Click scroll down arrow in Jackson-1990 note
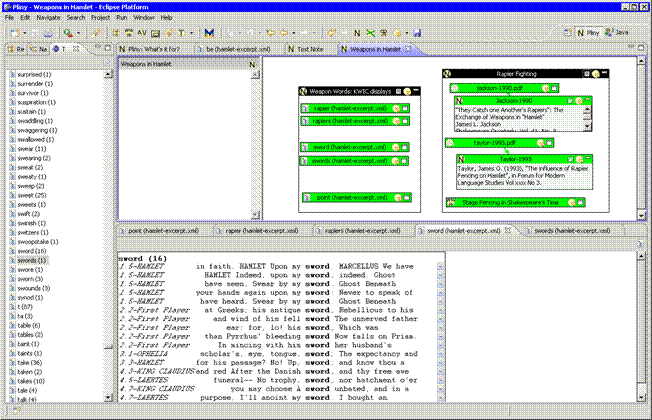Image resolution: width=652 pixels, height=420 pixels. [x=587, y=126]
